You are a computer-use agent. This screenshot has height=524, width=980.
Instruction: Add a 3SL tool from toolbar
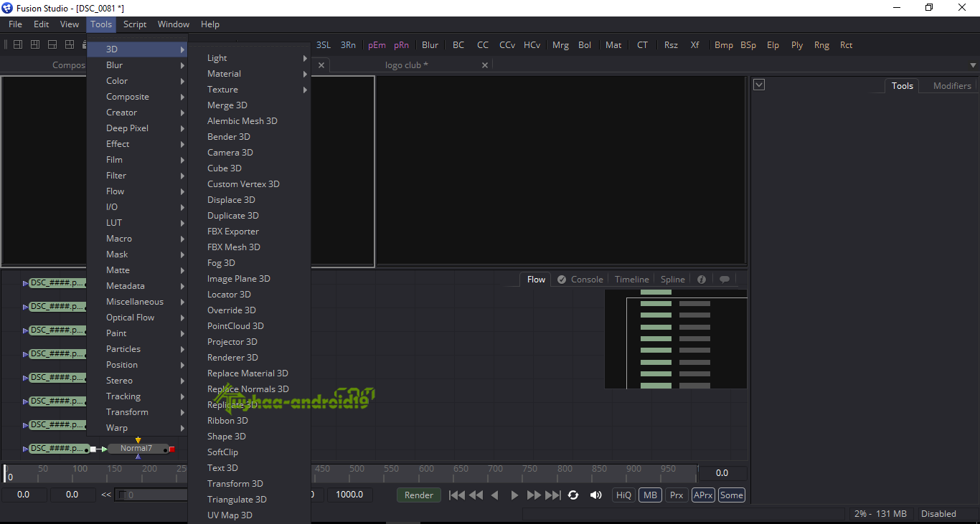click(x=324, y=44)
